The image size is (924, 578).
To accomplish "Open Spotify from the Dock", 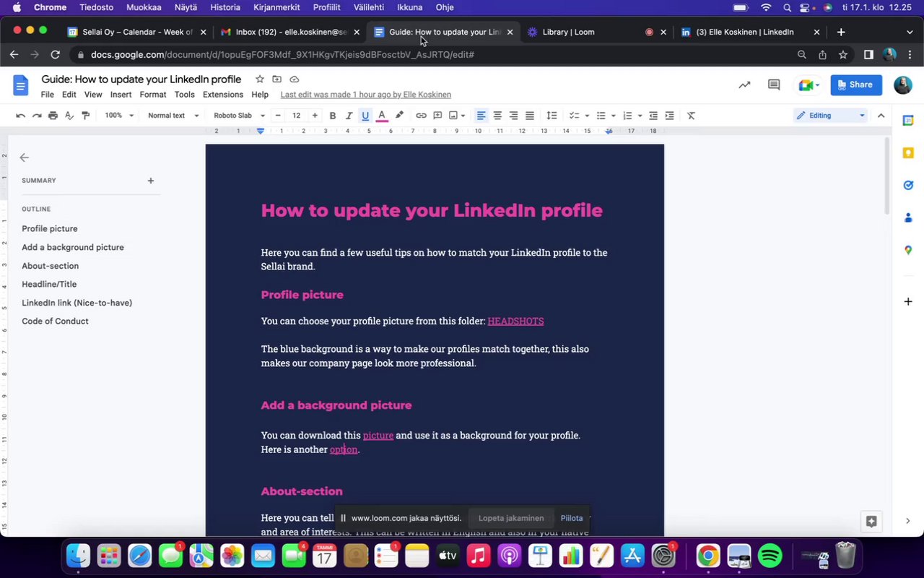I will (x=770, y=556).
